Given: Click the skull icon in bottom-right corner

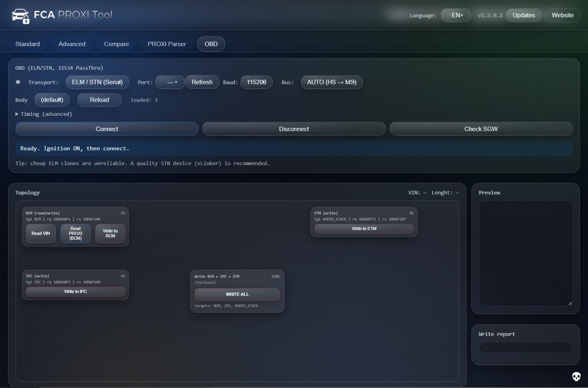Looking at the screenshot, I should (x=577, y=376).
